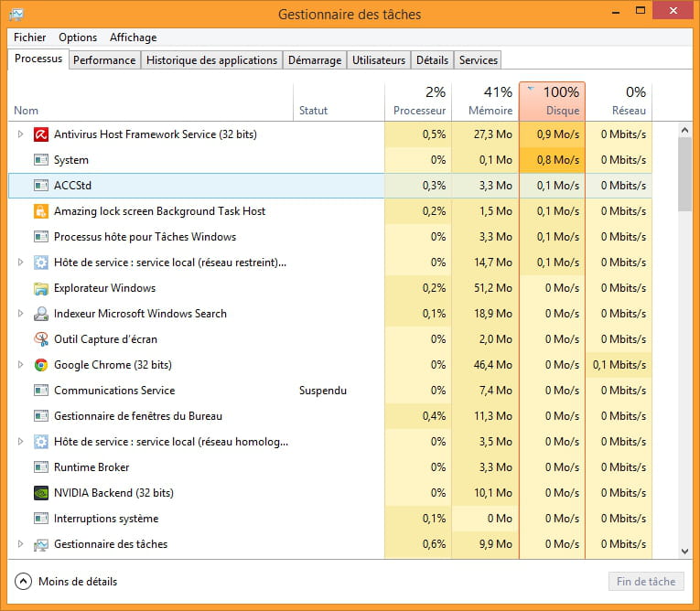Switch to the Démarrage tab
This screenshot has height=611, width=700.
(x=315, y=60)
